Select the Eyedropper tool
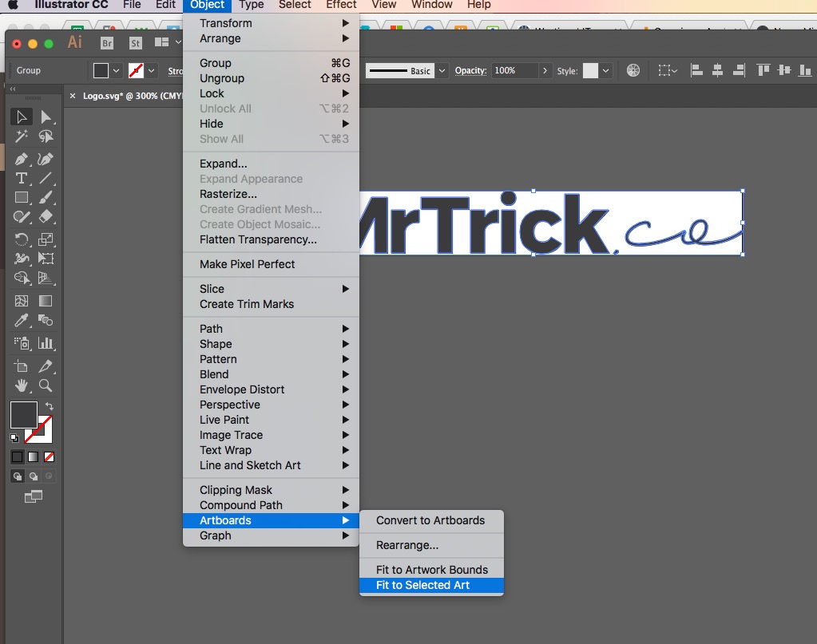This screenshot has width=817, height=644. [x=21, y=321]
